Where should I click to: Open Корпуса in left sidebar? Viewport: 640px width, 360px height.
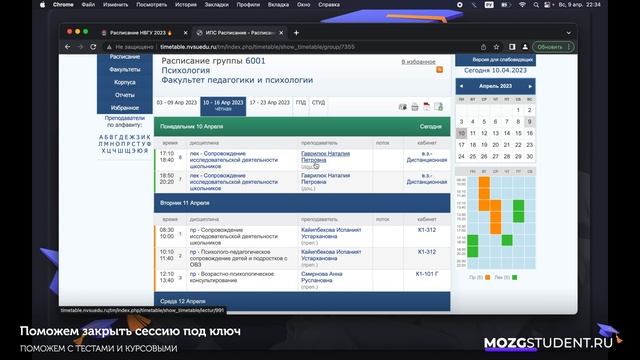[x=124, y=82]
